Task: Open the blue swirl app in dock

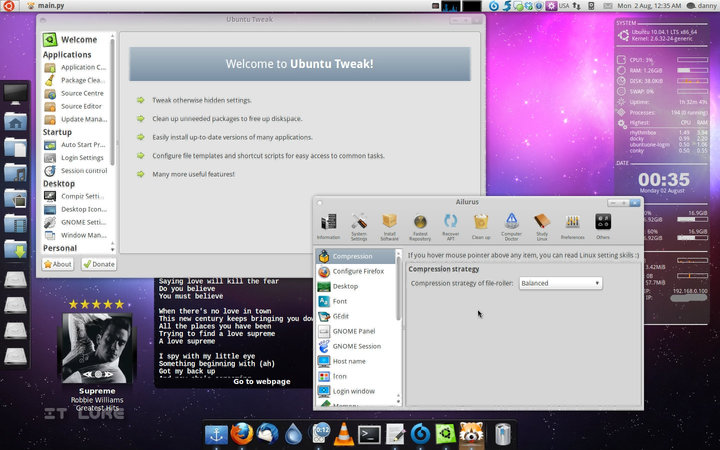Action: point(420,434)
